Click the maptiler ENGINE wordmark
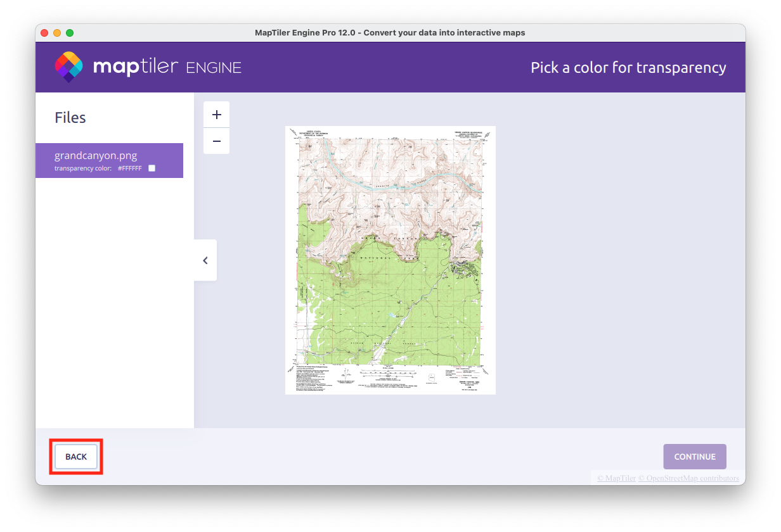Image resolution: width=781 pixels, height=532 pixels. (x=167, y=67)
